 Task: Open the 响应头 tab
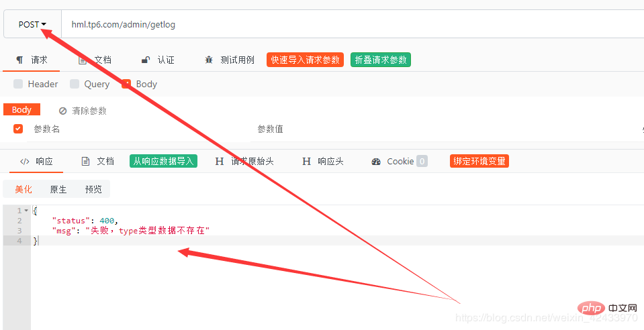point(323,161)
